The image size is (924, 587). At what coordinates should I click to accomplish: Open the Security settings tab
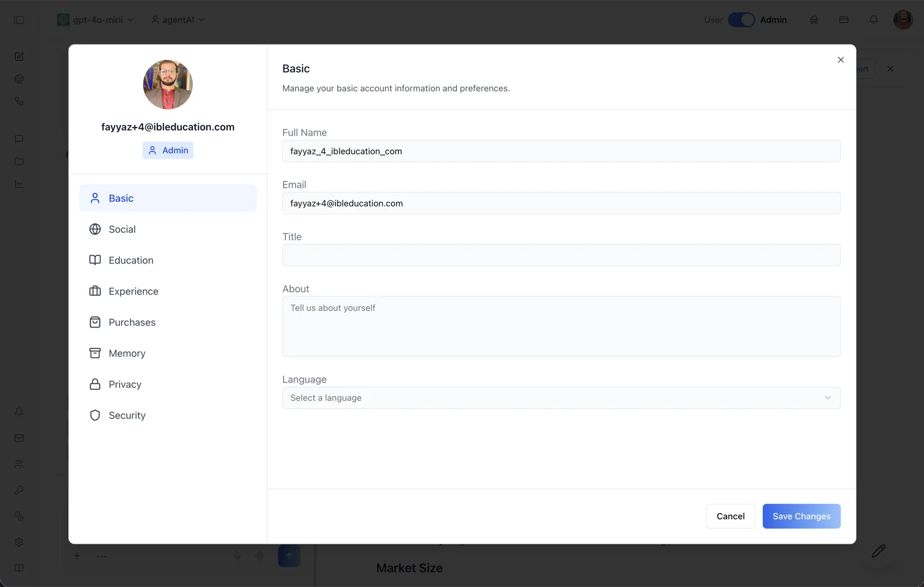click(x=167, y=415)
